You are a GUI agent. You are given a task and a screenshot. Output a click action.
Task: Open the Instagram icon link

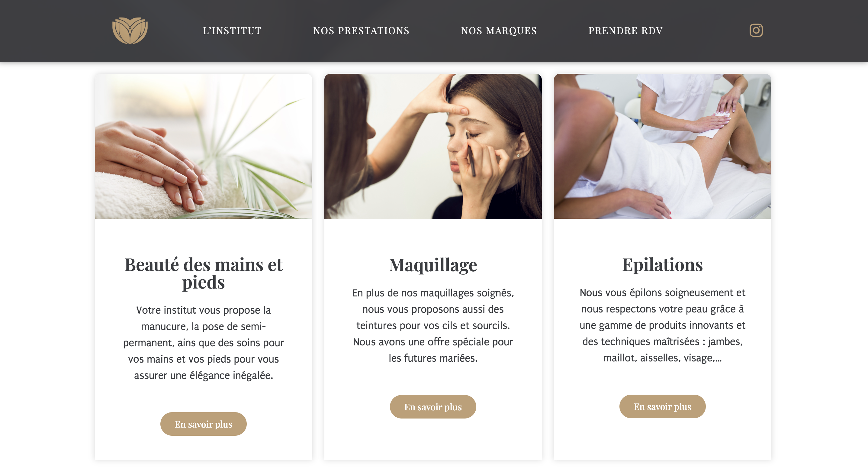[x=756, y=30]
